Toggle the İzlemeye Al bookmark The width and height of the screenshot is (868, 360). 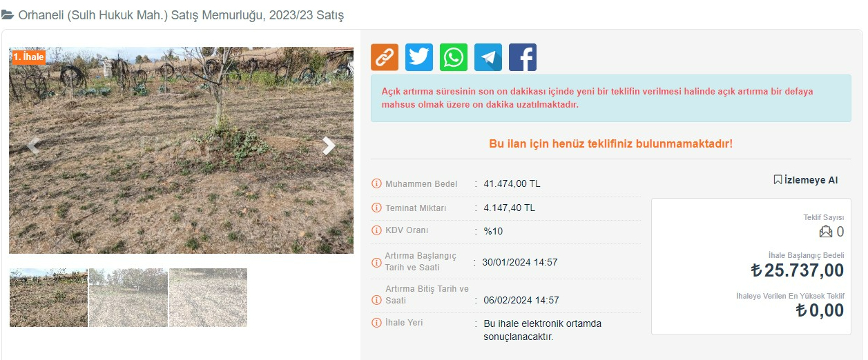pyautogui.click(x=805, y=180)
